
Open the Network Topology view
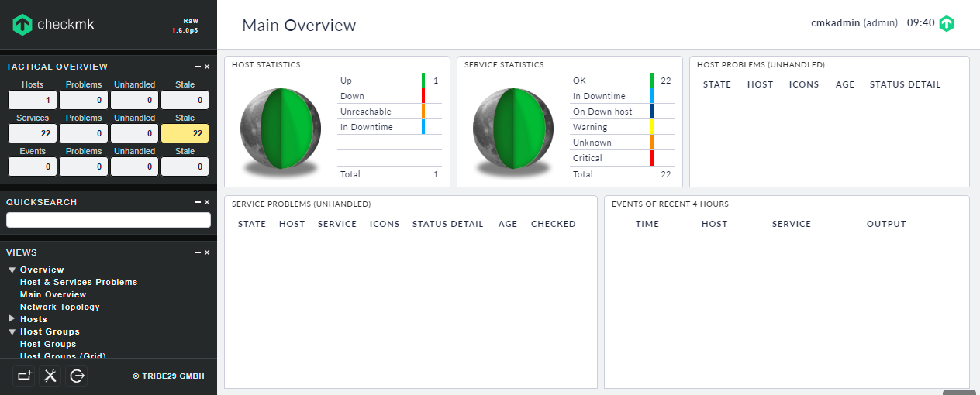[60, 307]
